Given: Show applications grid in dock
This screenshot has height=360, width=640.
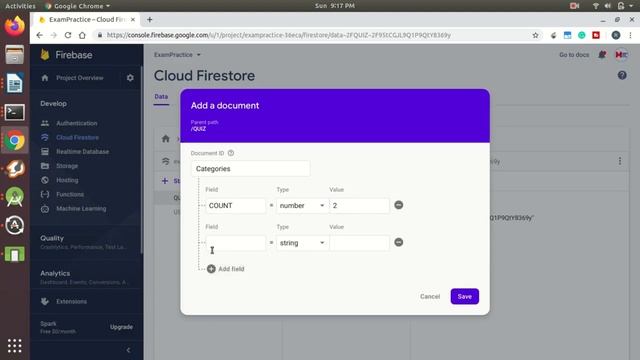Looking at the screenshot, I should click(x=14, y=346).
